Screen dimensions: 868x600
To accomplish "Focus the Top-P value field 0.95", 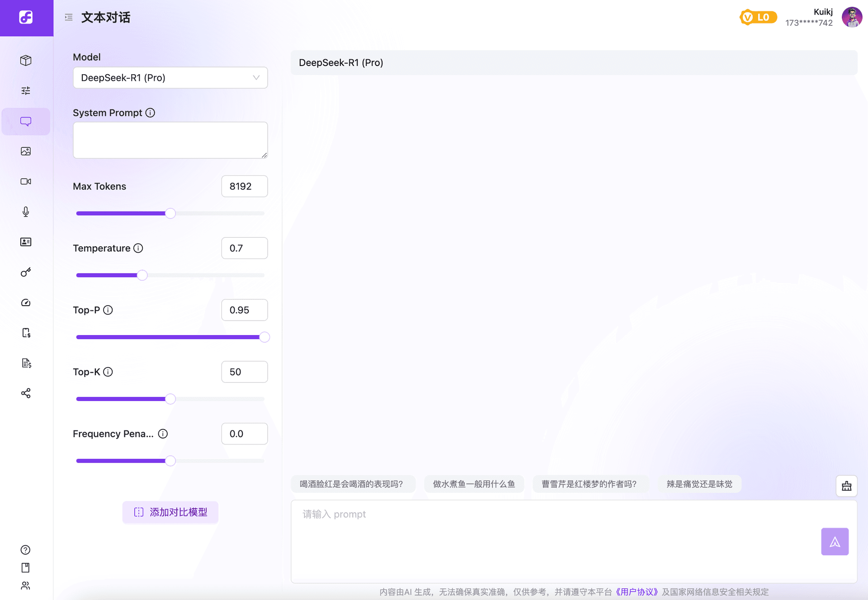I will 244,310.
